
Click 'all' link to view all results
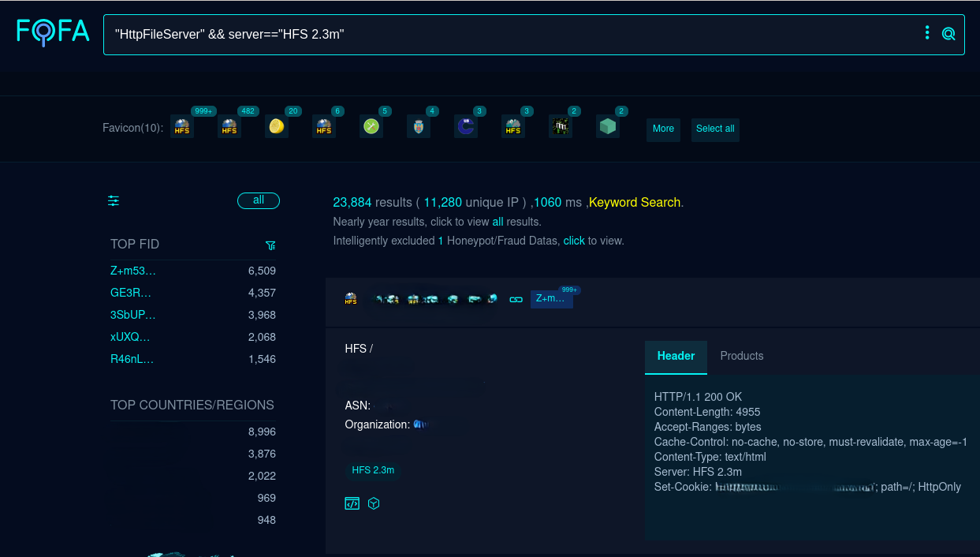pyautogui.click(x=497, y=222)
